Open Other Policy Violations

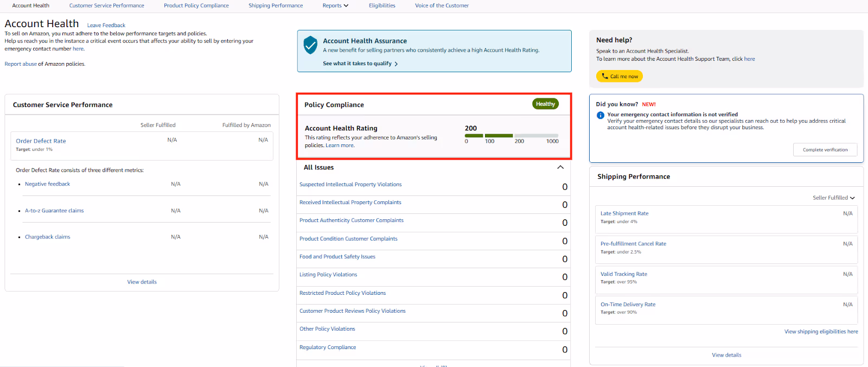click(x=327, y=329)
